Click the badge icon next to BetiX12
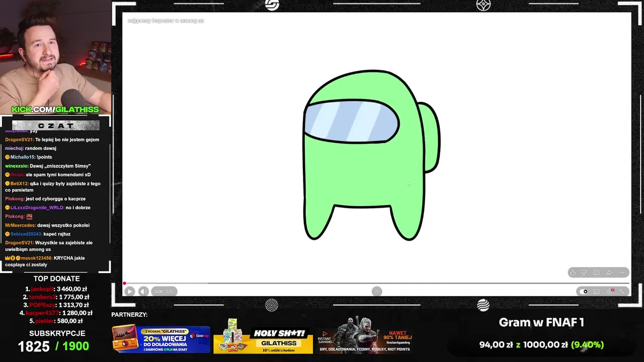644x362 pixels. (8, 184)
